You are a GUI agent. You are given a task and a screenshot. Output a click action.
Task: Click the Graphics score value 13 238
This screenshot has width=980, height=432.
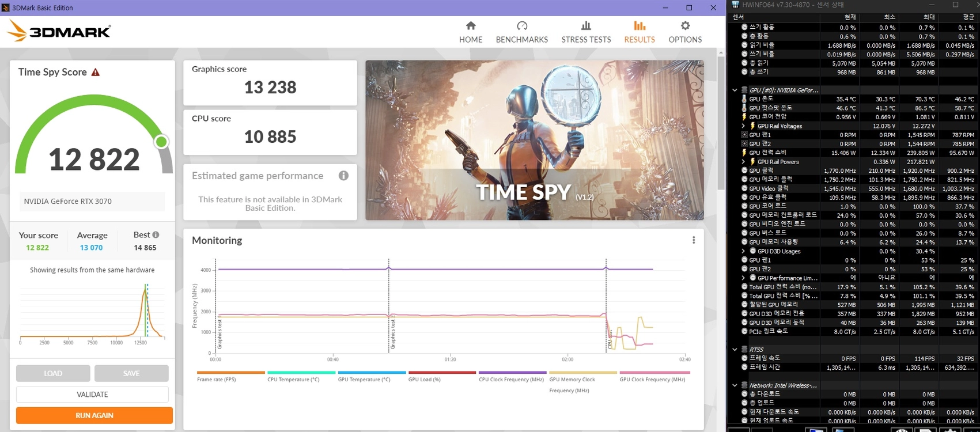(270, 88)
